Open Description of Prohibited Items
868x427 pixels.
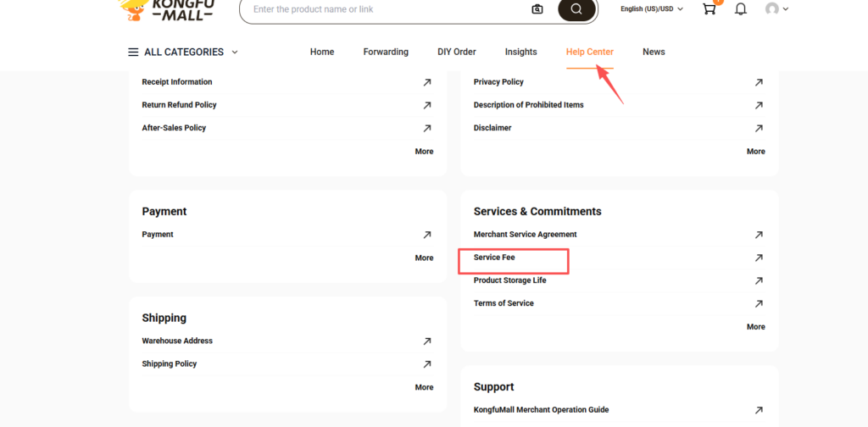tap(528, 105)
